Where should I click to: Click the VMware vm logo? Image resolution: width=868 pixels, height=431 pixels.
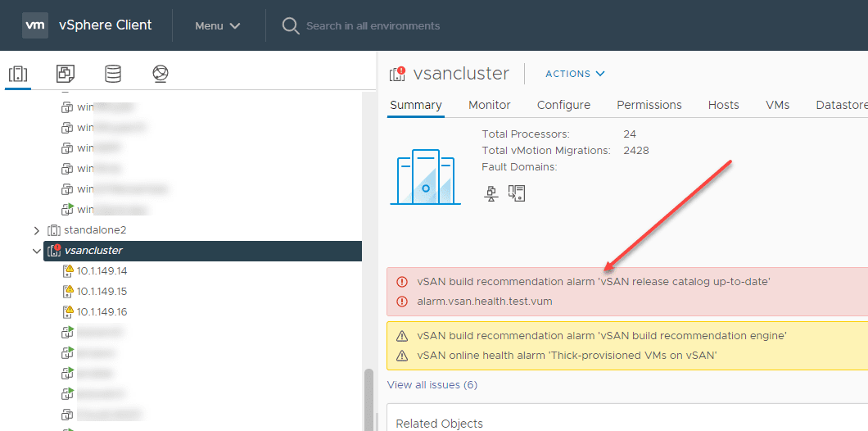click(35, 25)
